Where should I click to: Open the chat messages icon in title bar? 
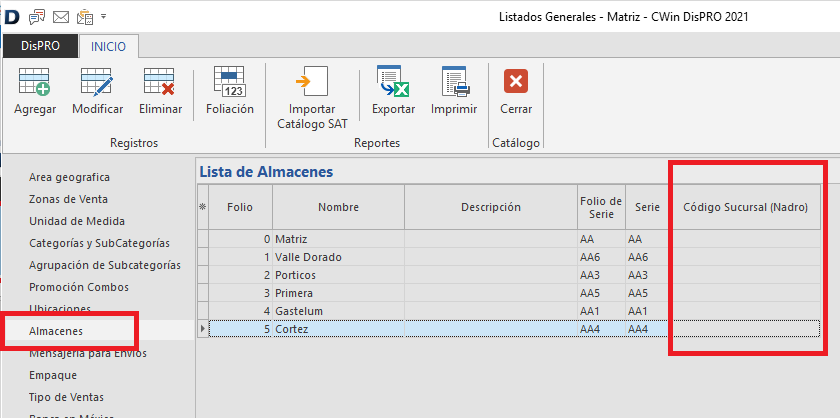37,16
